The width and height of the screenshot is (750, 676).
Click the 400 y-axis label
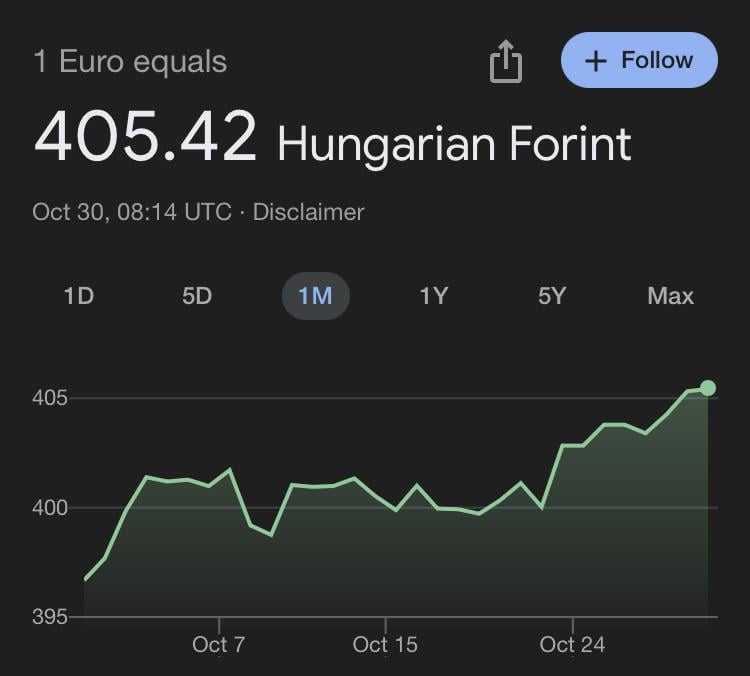[50, 508]
